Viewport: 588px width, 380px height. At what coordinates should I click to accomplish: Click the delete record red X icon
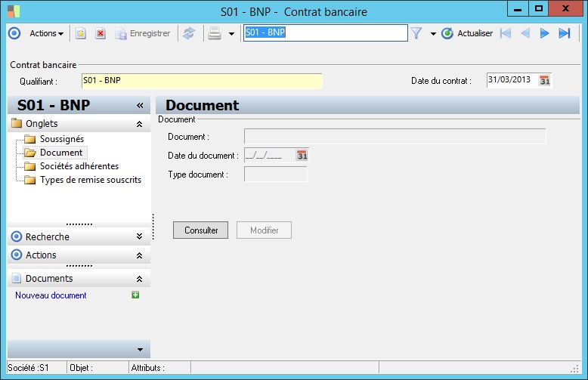click(100, 33)
